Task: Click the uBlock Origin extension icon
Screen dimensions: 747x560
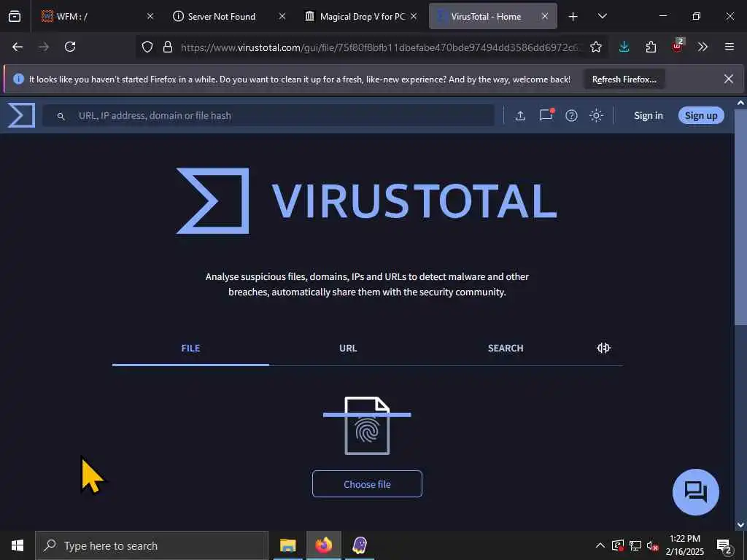Action: 678,45
